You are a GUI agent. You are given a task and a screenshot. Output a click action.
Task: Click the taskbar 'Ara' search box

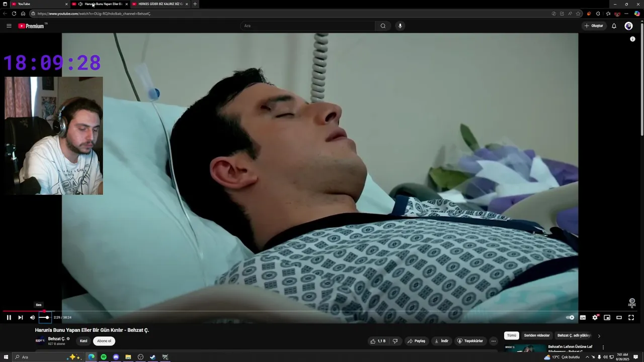[x=48, y=357]
